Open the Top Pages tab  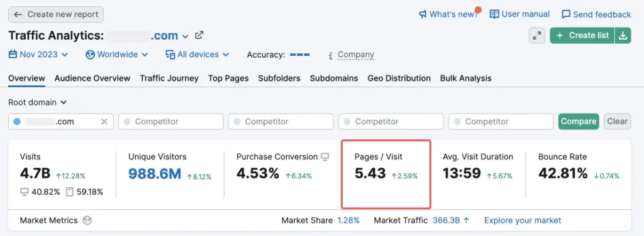pyautogui.click(x=228, y=78)
